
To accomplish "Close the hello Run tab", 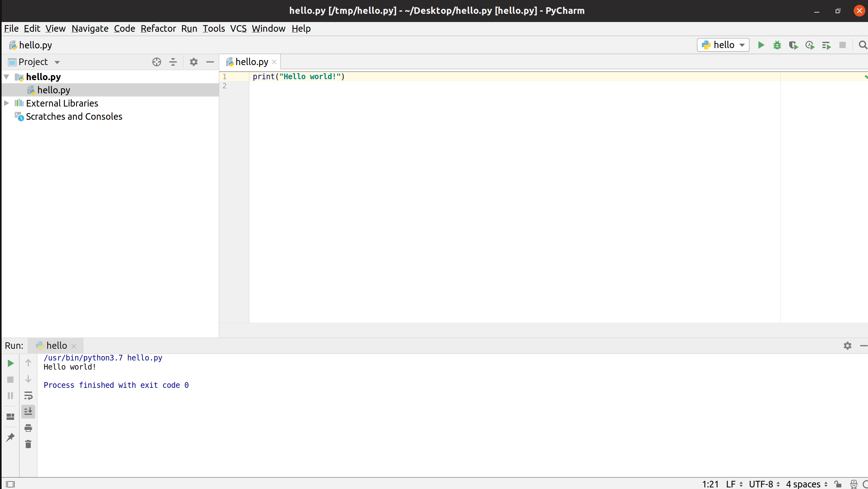I will 74,346.
